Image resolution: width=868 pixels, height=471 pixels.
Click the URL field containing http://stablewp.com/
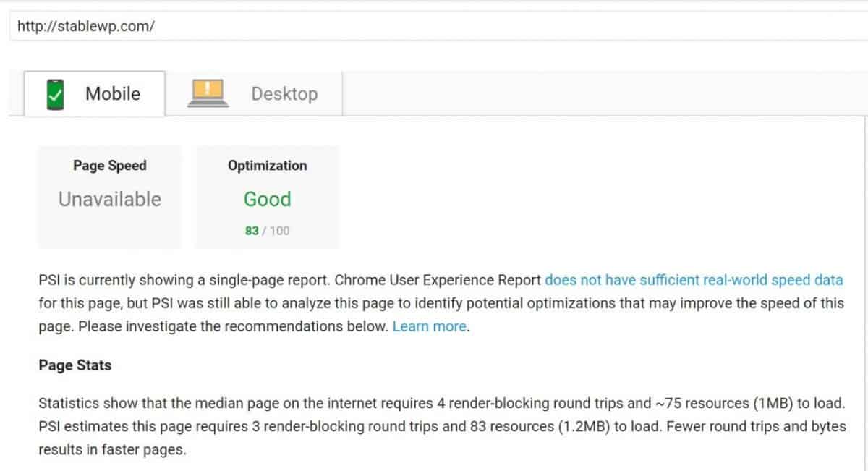tap(438, 27)
